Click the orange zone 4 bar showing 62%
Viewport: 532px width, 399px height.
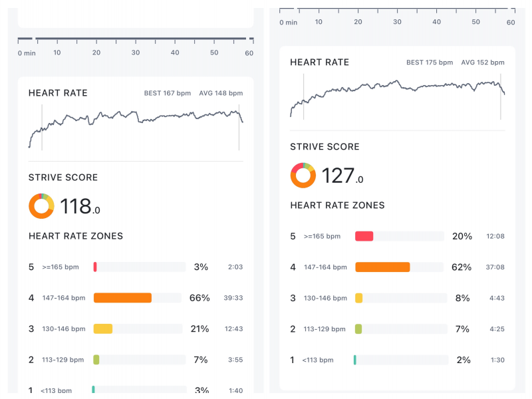pyautogui.click(x=382, y=267)
